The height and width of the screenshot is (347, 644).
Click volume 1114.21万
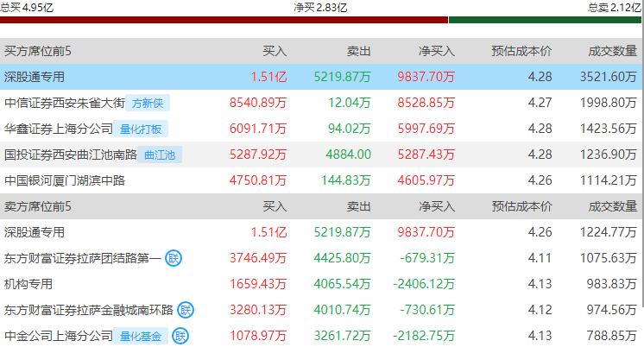609,180
